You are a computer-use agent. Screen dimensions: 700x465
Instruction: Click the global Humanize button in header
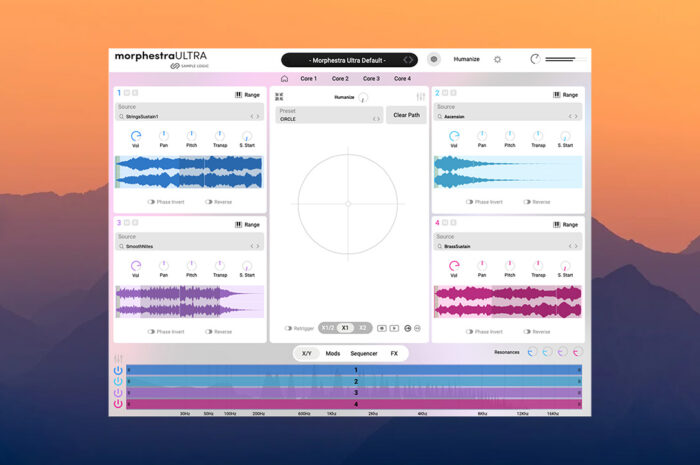click(x=467, y=59)
